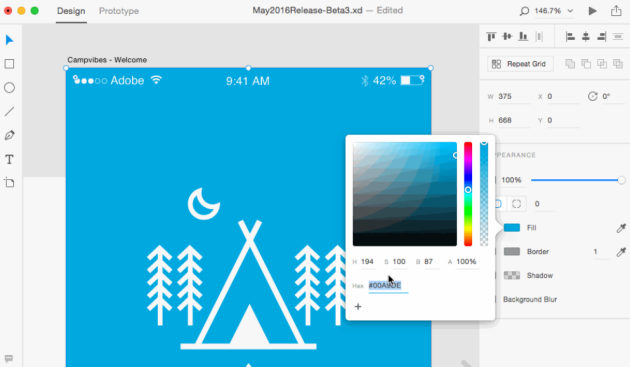Select the Artboard tool

click(9, 183)
